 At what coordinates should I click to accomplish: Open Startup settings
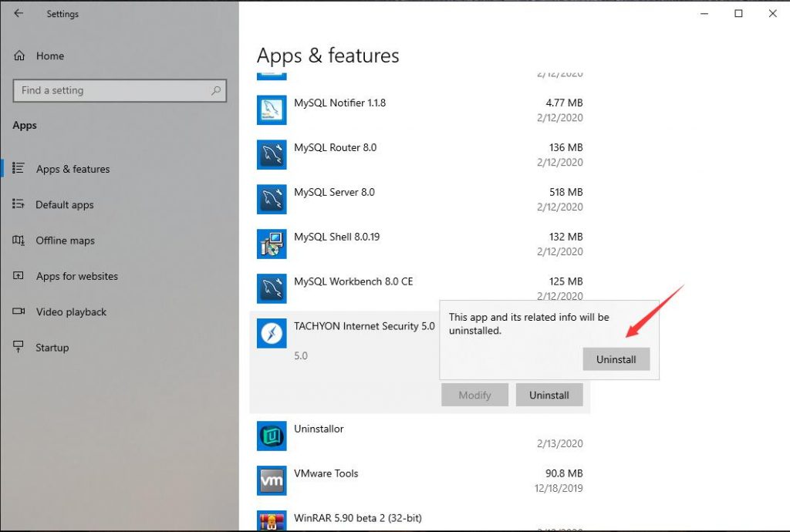[x=52, y=348]
